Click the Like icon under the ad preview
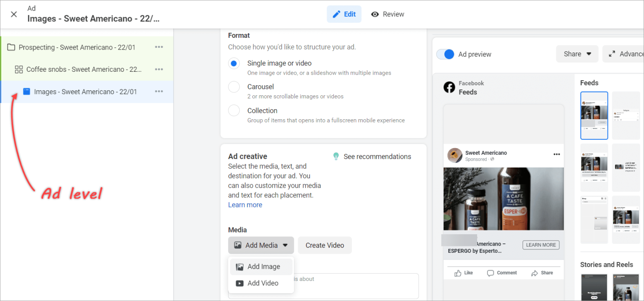This screenshot has height=301, width=644. (x=458, y=273)
